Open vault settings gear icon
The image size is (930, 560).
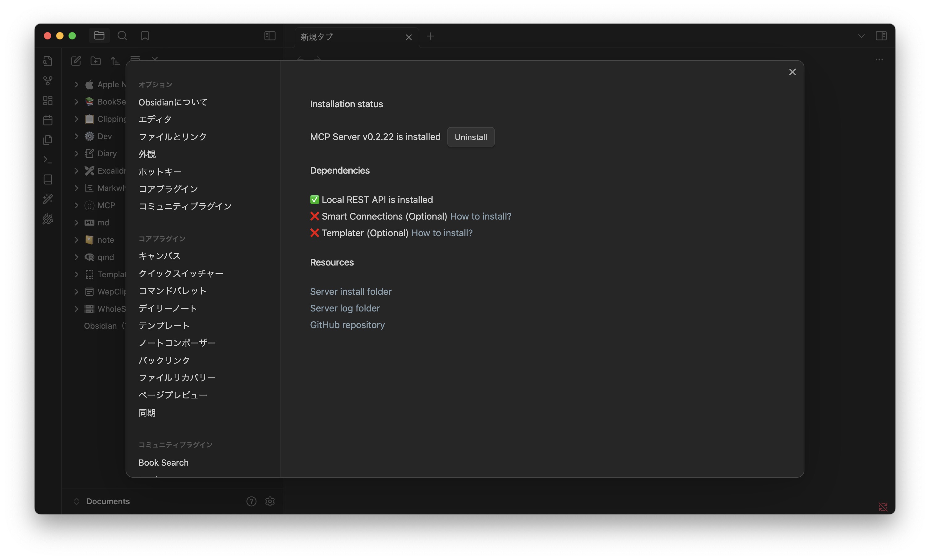pyautogui.click(x=270, y=501)
